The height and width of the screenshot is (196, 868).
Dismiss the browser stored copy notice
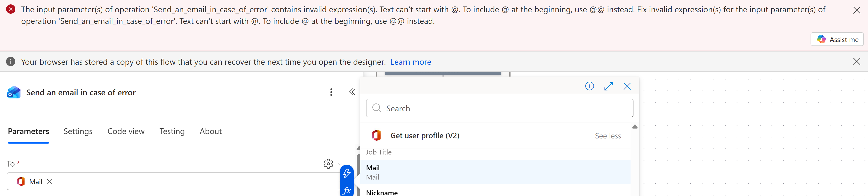[857, 61]
